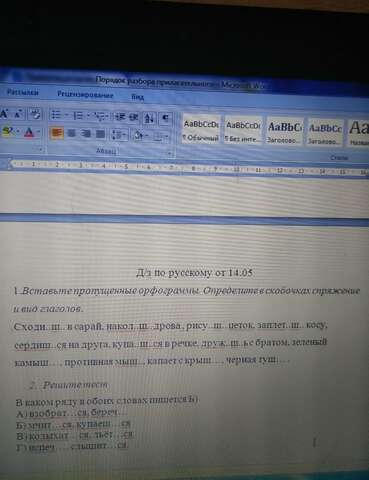Screen dimensions: 369x480
Task: Apply the Обычный style
Action: [201, 130]
